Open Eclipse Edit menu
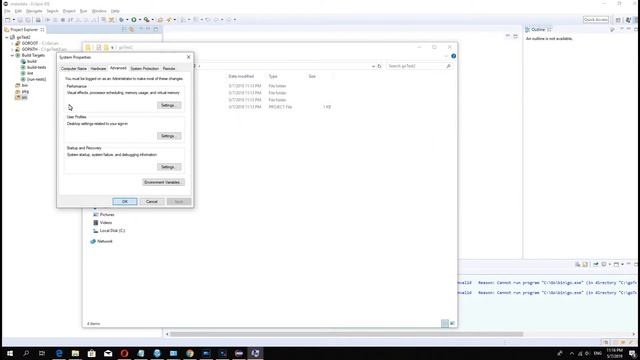The width and height of the screenshot is (640, 360). (x=18, y=11)
